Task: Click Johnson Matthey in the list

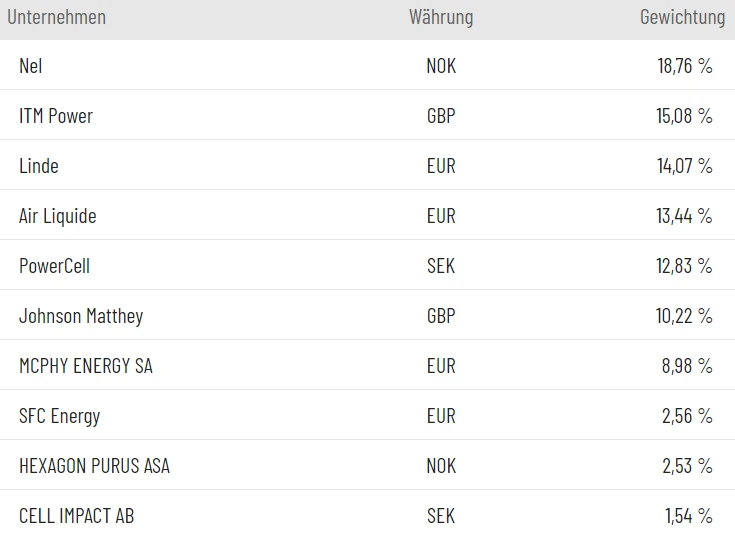Action: [81, 316]
